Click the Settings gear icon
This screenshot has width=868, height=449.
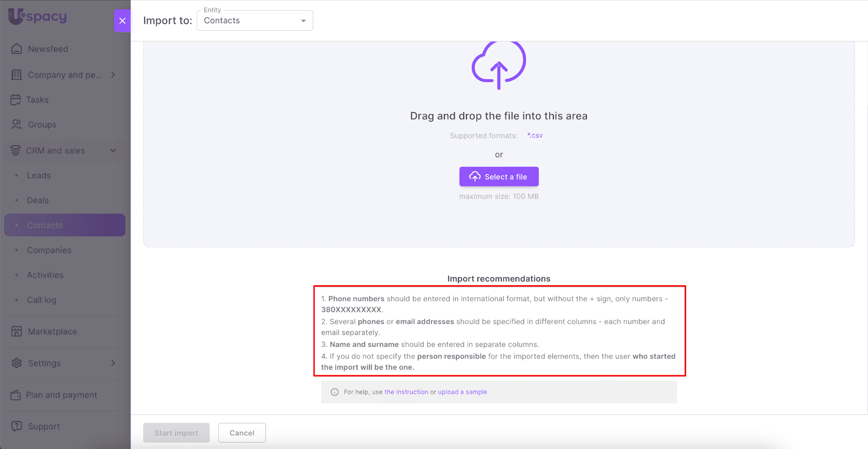(x=17, y=363)
